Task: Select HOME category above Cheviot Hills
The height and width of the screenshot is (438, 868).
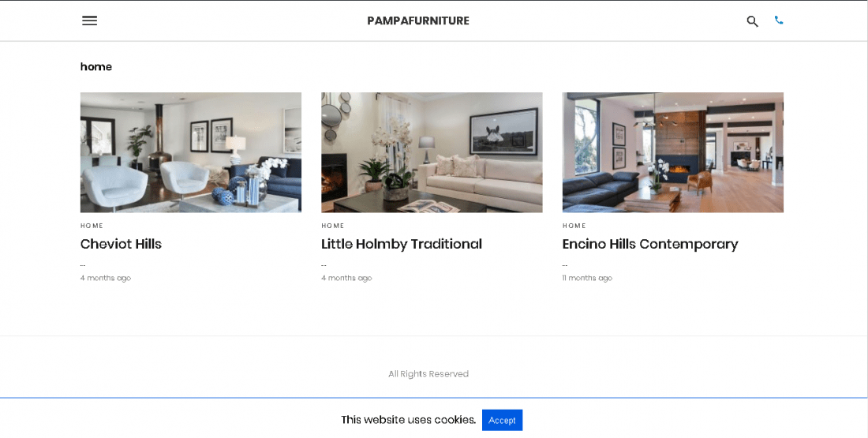Action: [x=92, y=226]
